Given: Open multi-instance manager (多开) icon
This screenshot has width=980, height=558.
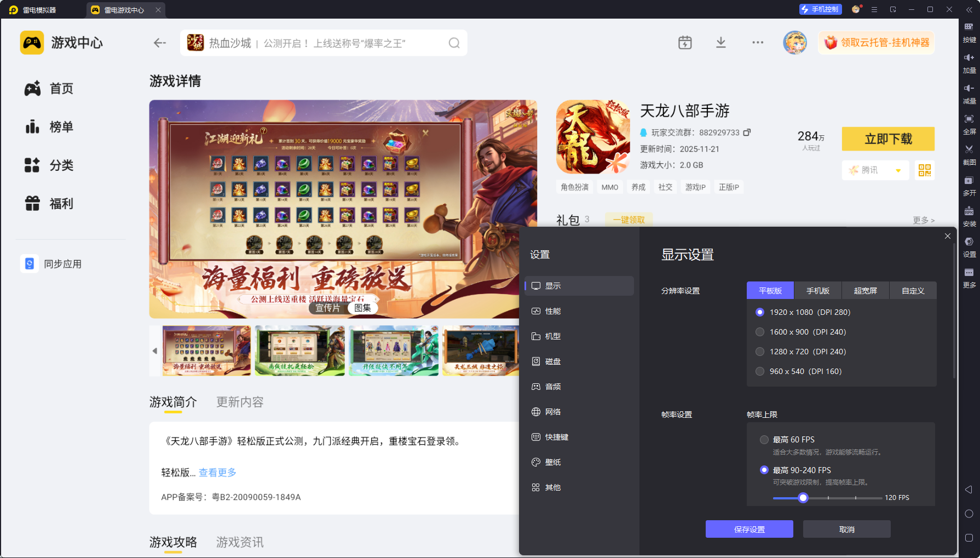Looking at the screenshot, I should tap(969, 186).
